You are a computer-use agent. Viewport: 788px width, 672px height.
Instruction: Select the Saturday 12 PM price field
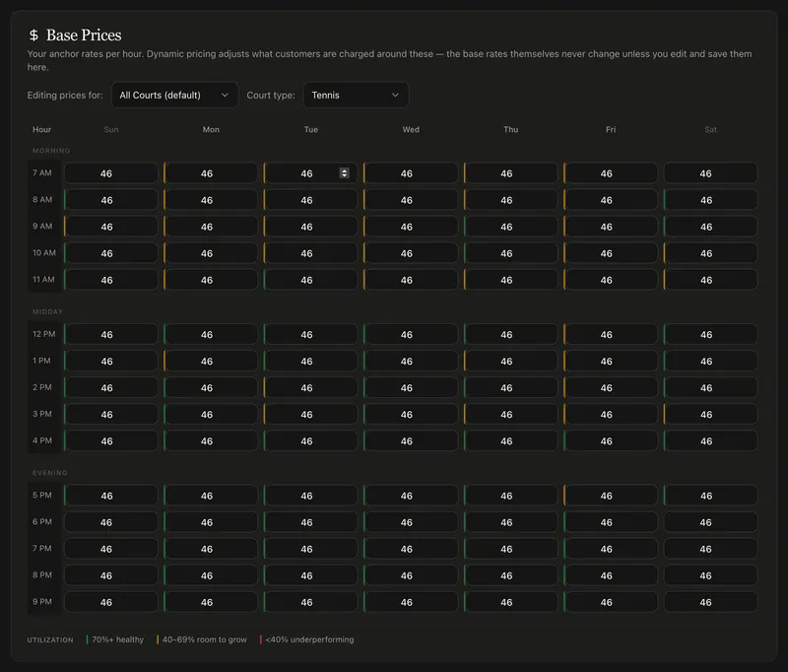710,334
